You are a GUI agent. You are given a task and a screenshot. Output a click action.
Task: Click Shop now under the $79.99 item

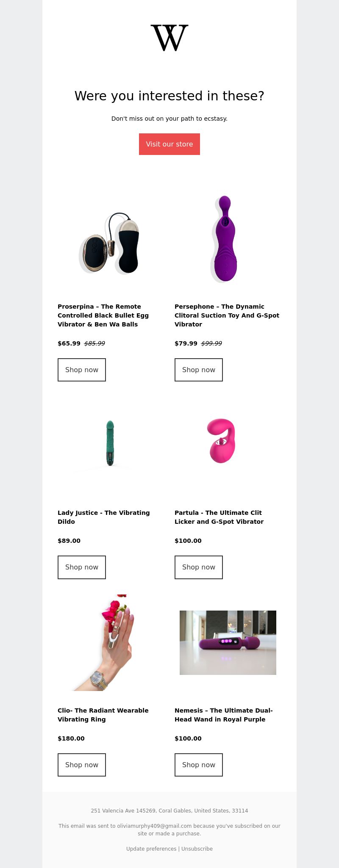coord(199,370)
